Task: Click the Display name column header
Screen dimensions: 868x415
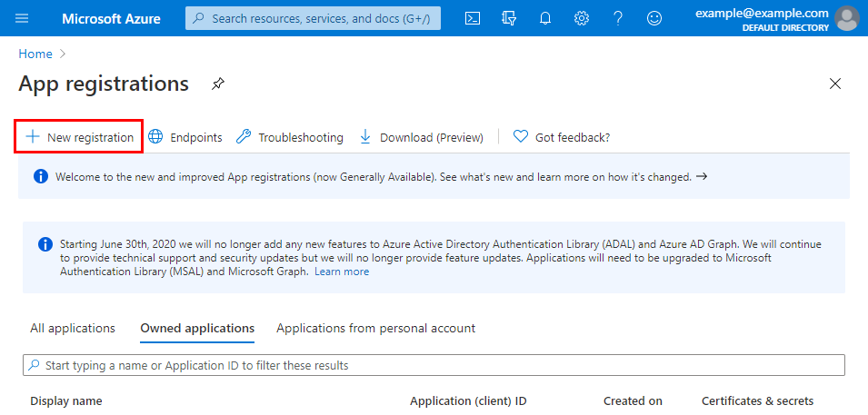Action: pos(65,401)
